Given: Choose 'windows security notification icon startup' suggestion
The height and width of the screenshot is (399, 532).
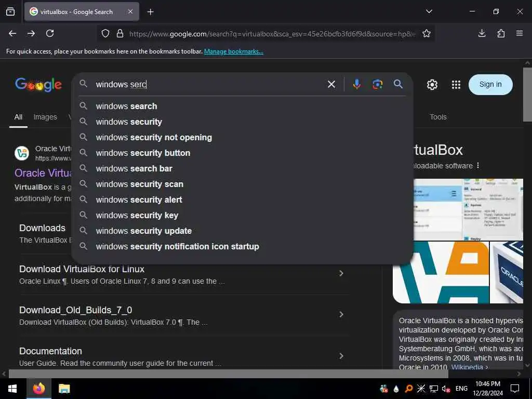Looking at the screenshot, I should [x=242, y=247].
